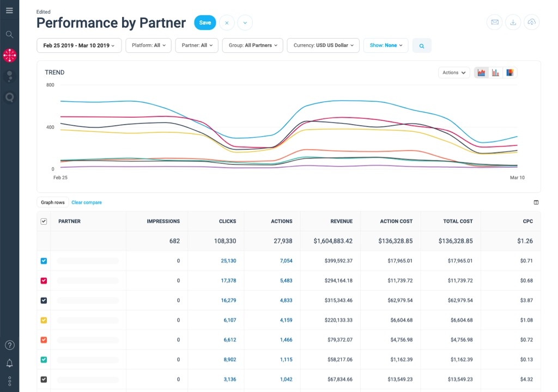Toggle the select-all checkbox in table header
Image resolution: width=558 pixels, height=392 pixels.
(x=44, y=221)
